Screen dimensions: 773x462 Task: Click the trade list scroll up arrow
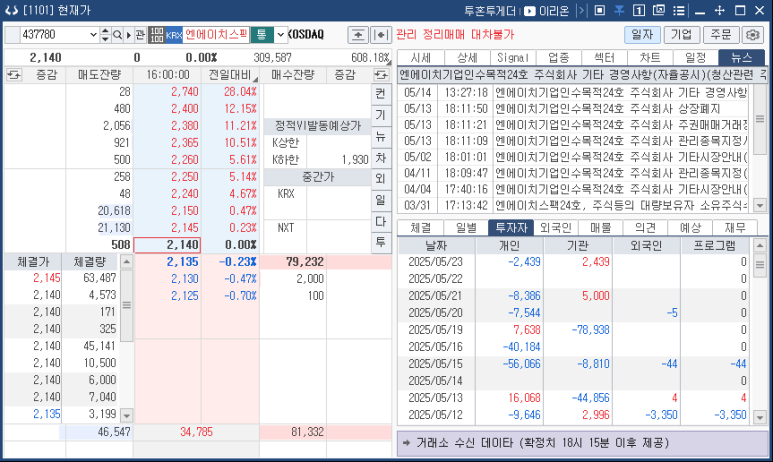point(127,261)
